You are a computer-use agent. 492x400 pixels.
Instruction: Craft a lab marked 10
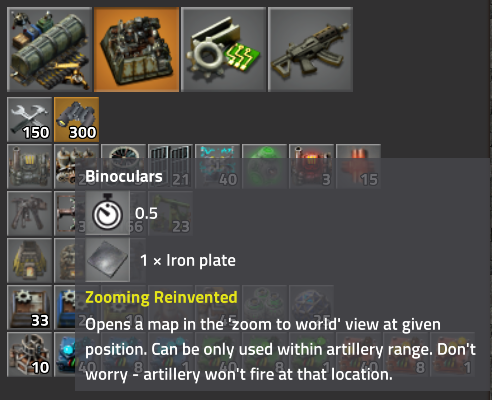[x=30, y=355]
